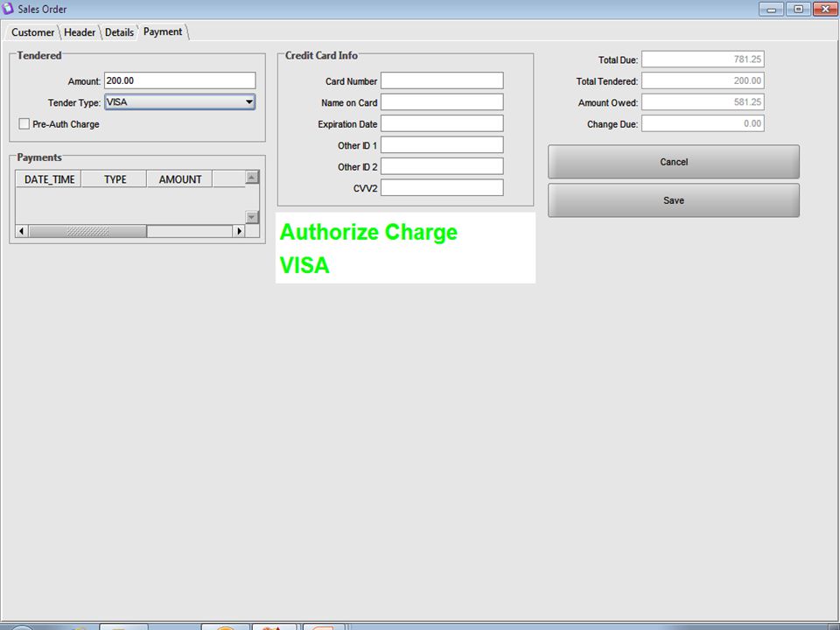
Task: Click Payments table scroll down arrow
Action: (252, 217)
